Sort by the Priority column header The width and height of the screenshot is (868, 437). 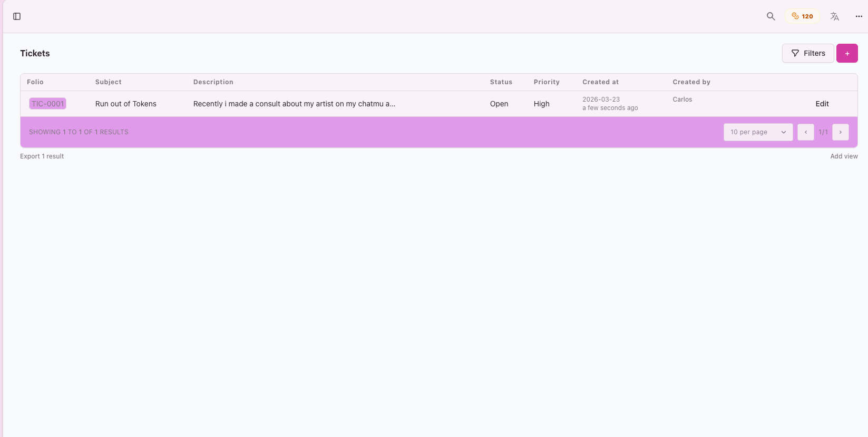pyautogui.click(x=546, y=82)
